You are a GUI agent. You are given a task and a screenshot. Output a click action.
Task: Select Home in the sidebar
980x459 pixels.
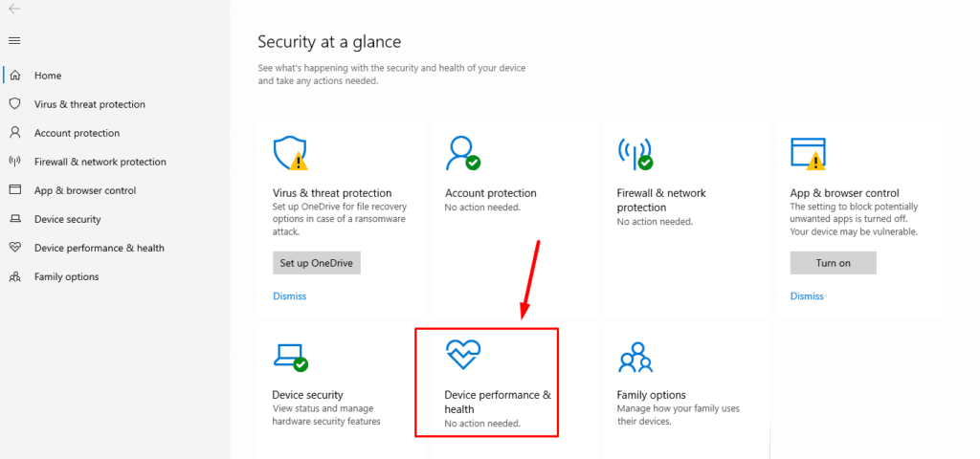48,76
